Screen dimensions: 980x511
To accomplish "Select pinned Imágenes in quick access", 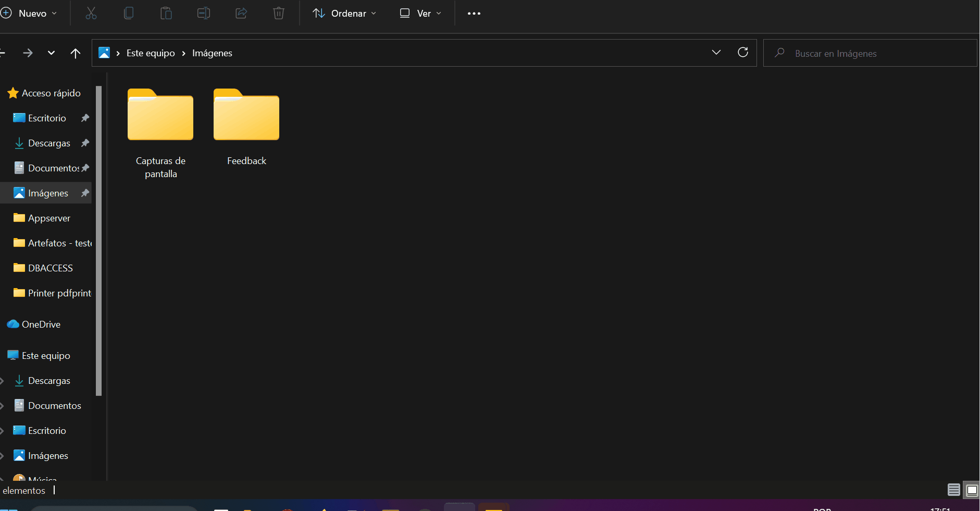I will [x=47, y=193].
